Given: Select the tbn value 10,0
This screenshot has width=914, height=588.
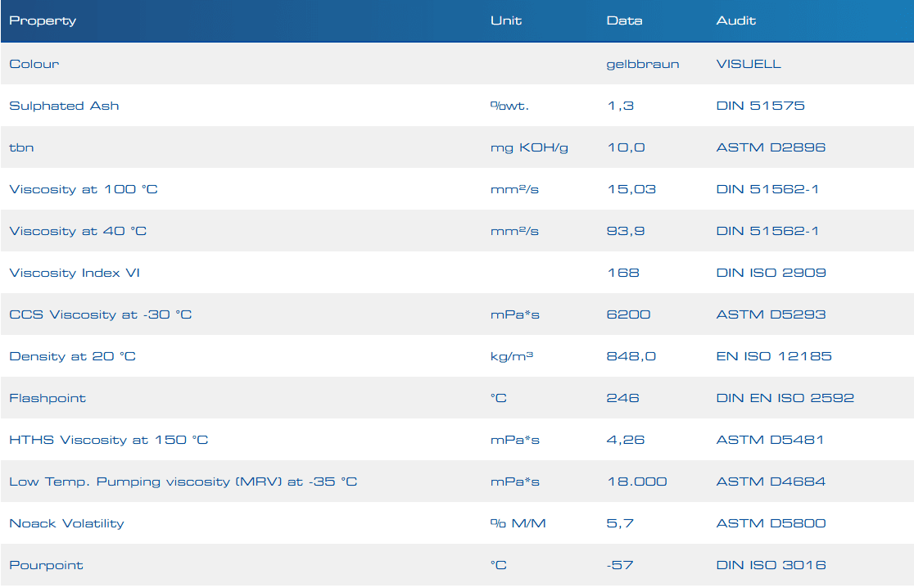Looking at the screenshot, I should coord(626,147).
